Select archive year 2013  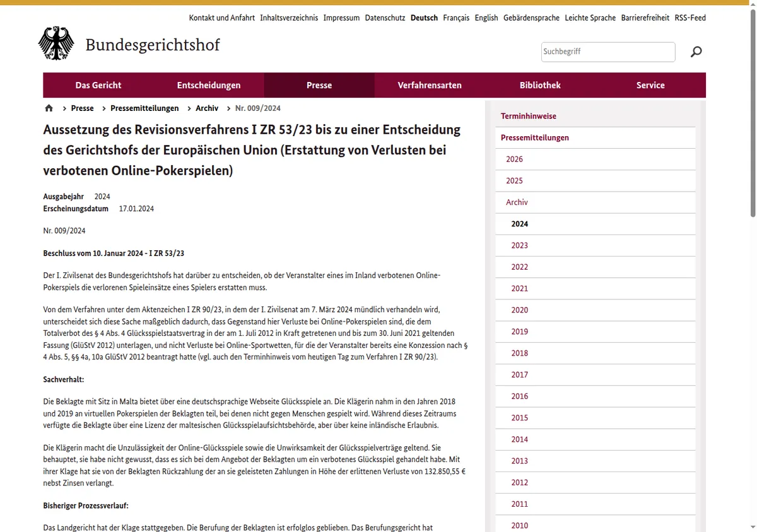coord(596,461)
